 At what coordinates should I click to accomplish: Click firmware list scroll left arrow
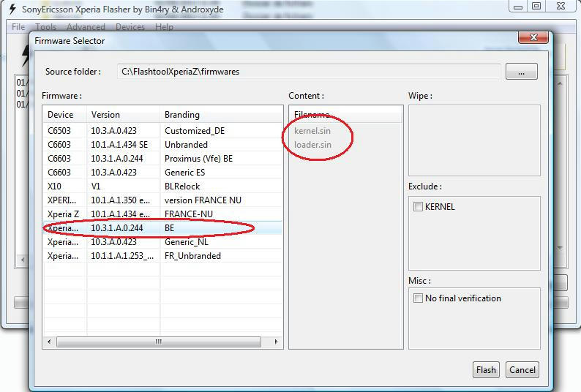[x=49, y=342]
